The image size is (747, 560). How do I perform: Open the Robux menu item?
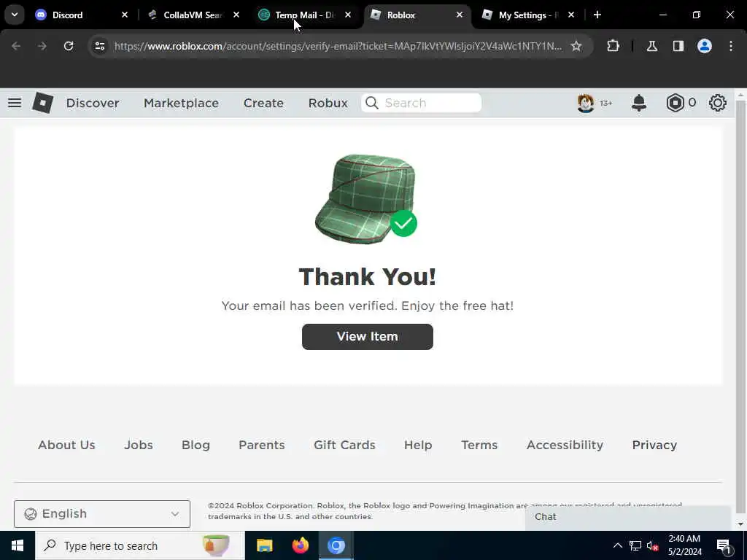point(328,103)
